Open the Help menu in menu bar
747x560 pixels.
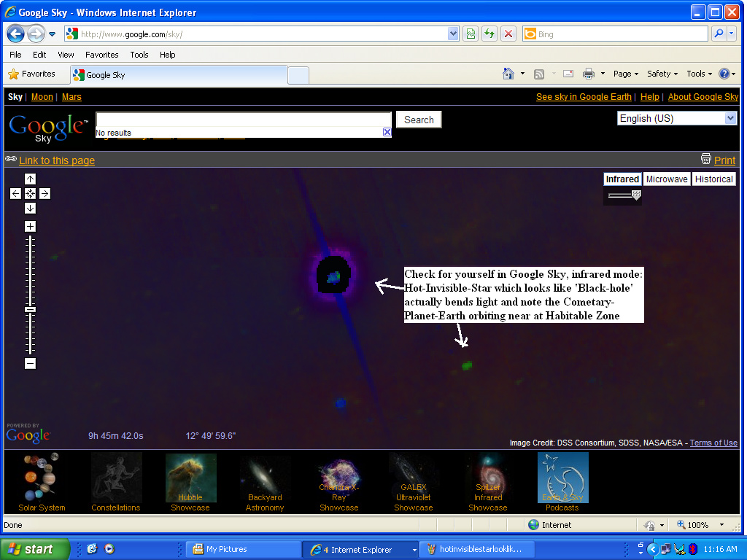pyautogui.click(x=167, y=55)
